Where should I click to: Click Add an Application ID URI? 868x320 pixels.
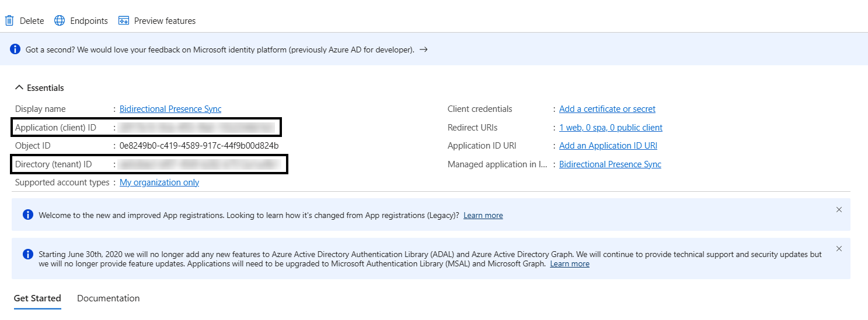(x=608, y=146)
